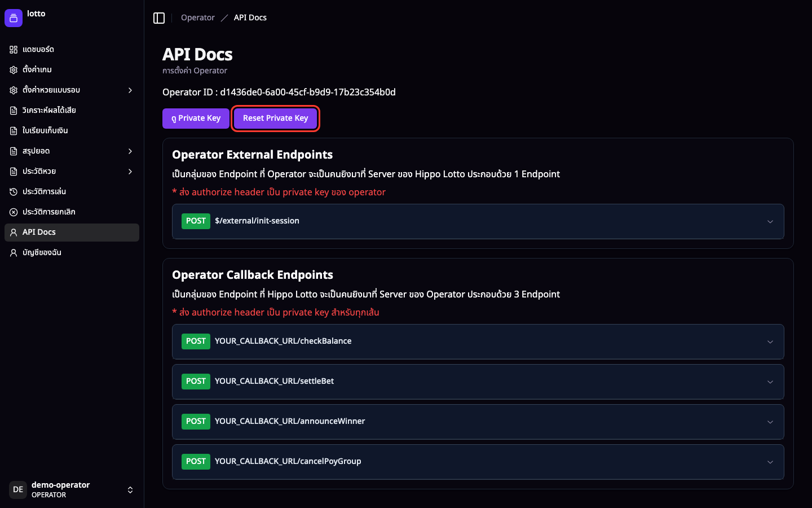Viewport: 812px width, 508px height.
Task: Select บัญชีของฉัน menu item
Action: tap(72, 253)
